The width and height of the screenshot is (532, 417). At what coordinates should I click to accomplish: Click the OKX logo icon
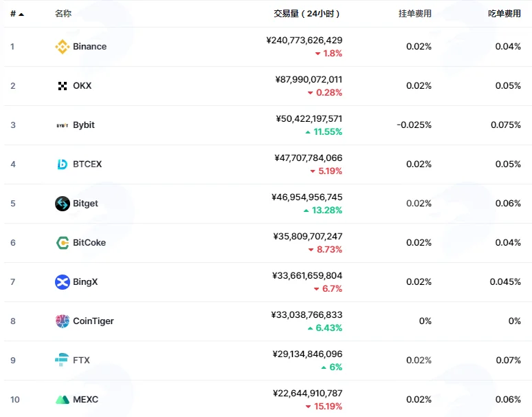tap(63, 86)
